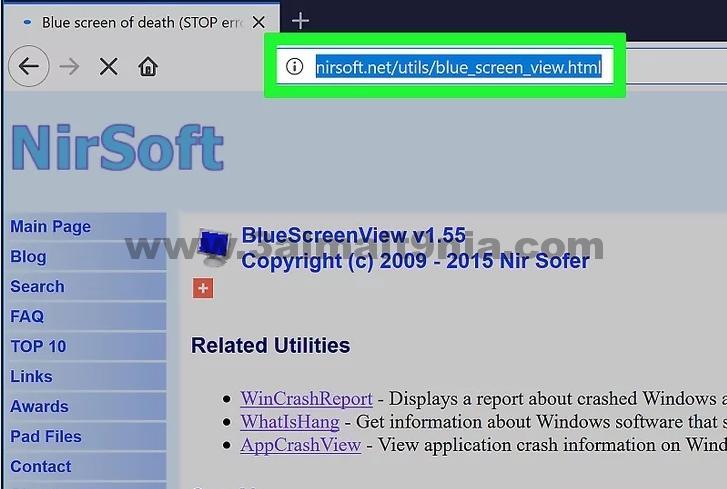Click the browser back arrow button
The height and width of the screenshot is (489, 727).
pyautogui.click(x=29, y=66)
